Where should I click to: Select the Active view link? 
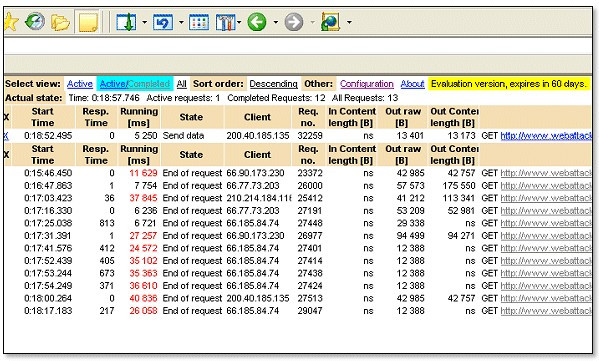pyautogui.click(x=79, y=84)
